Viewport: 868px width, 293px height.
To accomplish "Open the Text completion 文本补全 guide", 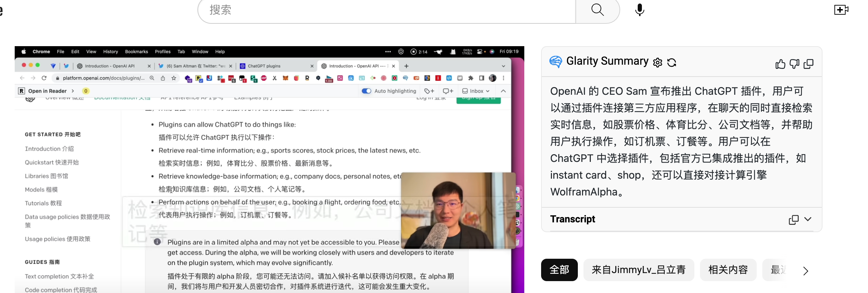I will click(x=59, y=276).
